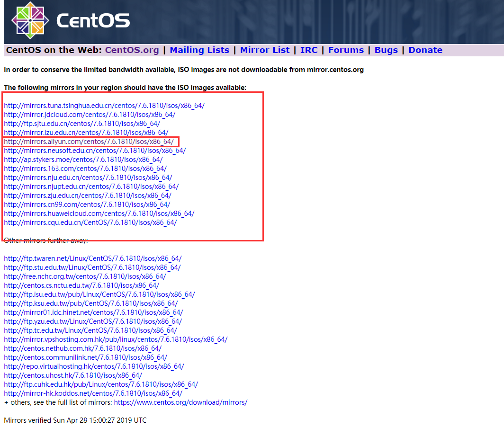Open centos.communilink.net mirror link
The width and height of the screenshot is (504, 427).
[85, 357]
